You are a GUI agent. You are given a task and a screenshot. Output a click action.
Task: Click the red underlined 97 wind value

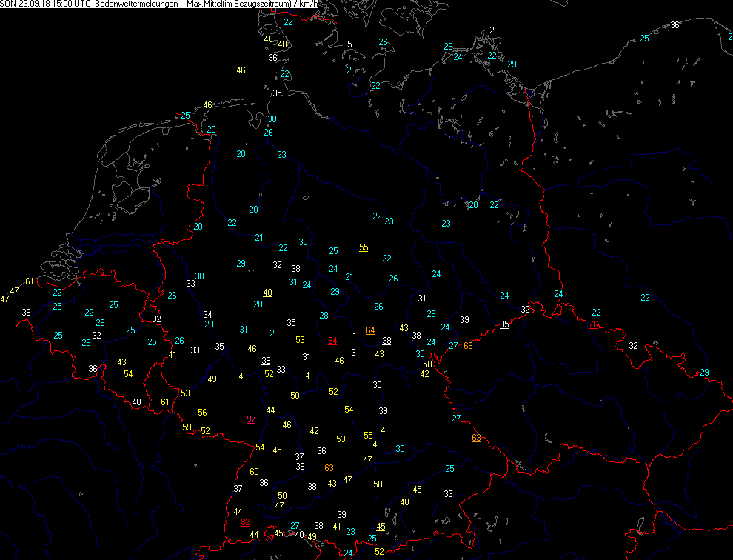[x=251, y=419]
